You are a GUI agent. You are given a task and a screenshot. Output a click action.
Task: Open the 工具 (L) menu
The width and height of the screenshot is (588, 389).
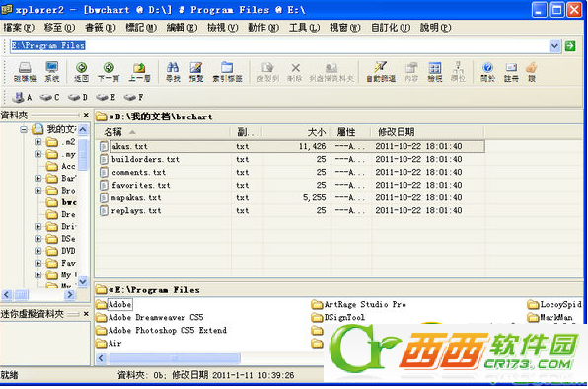(304, 28)
